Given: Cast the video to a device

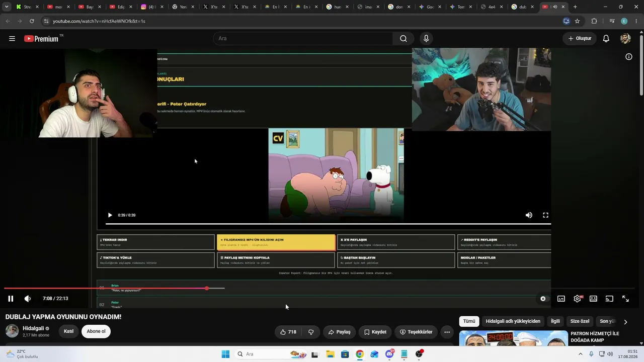Looking at the screenshot, I should (x=609, y=299).
